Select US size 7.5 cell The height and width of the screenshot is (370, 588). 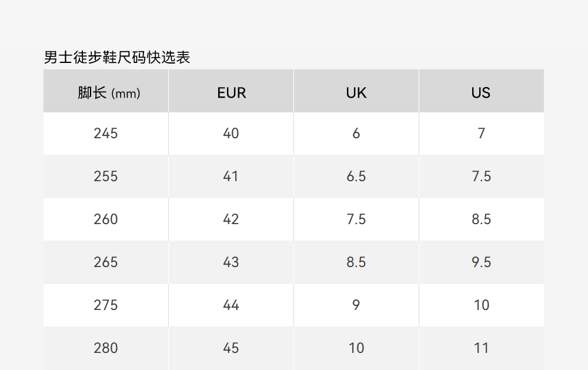(x=481, y=176)
